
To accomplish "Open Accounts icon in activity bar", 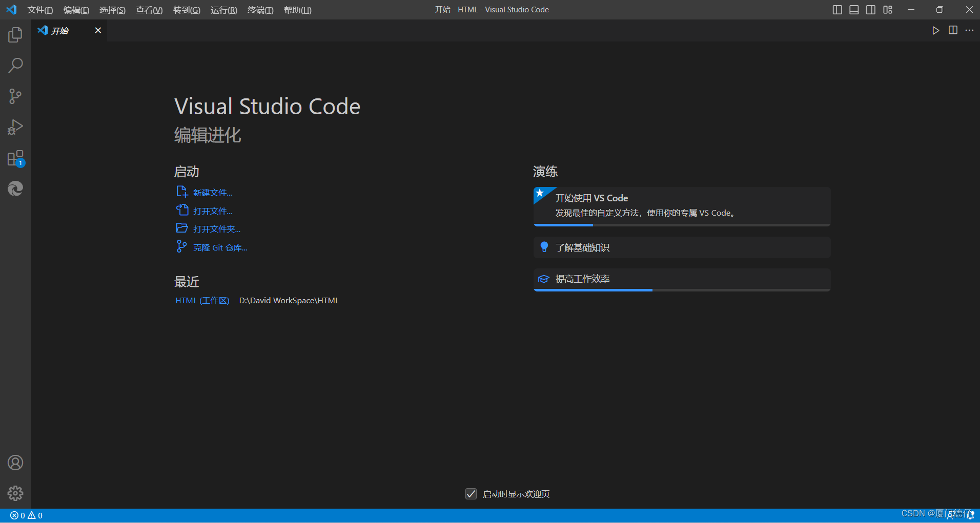I will click(x=15, y=463).
